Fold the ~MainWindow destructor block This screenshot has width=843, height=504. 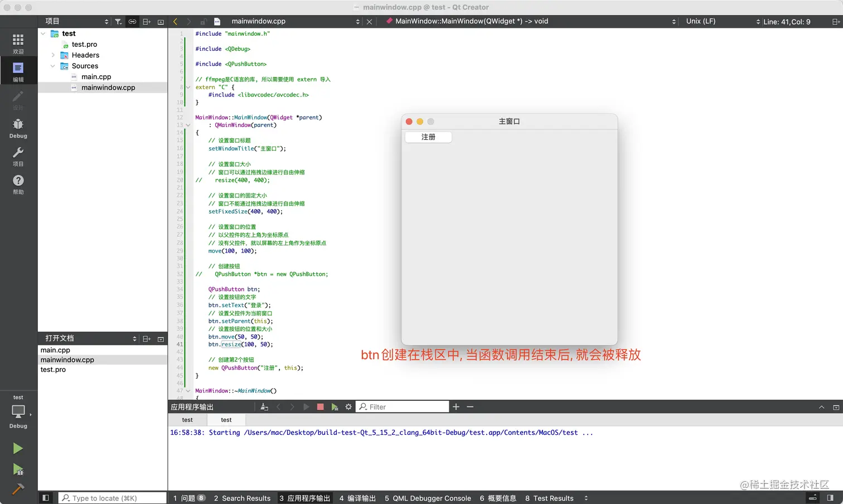point(188,391)
